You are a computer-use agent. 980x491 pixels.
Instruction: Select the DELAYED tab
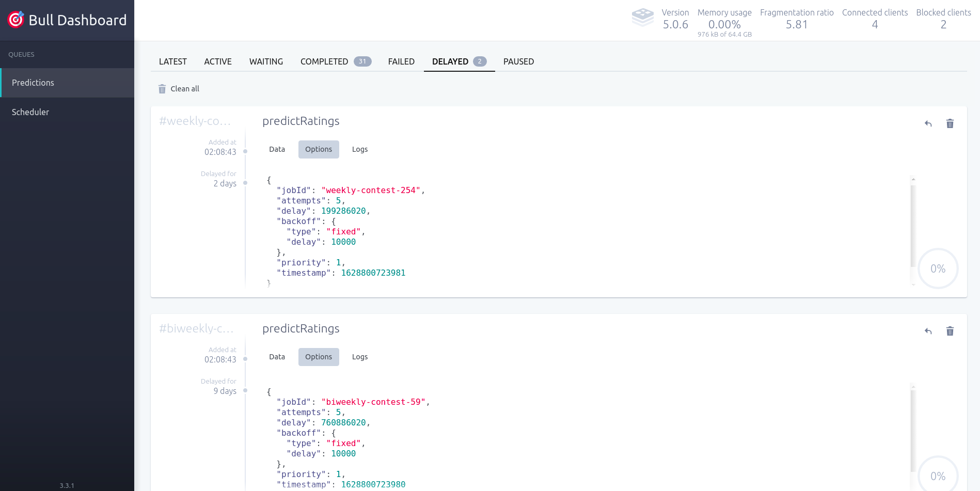pos(459,61)
